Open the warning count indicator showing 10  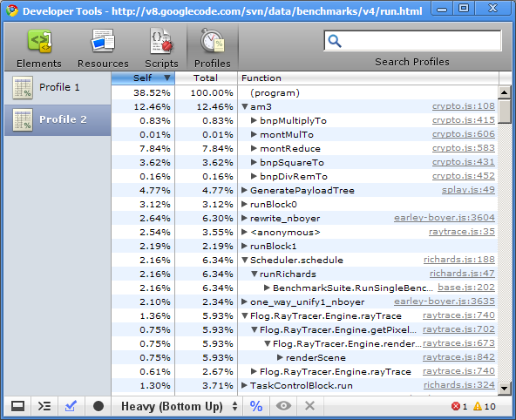[x=485, y=407]
